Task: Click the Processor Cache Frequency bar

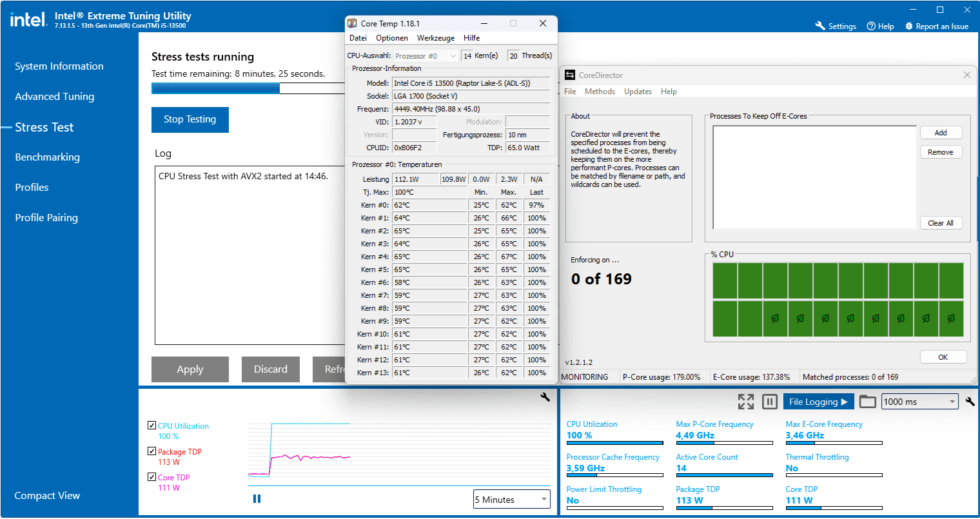Action: tap(614, 476)
